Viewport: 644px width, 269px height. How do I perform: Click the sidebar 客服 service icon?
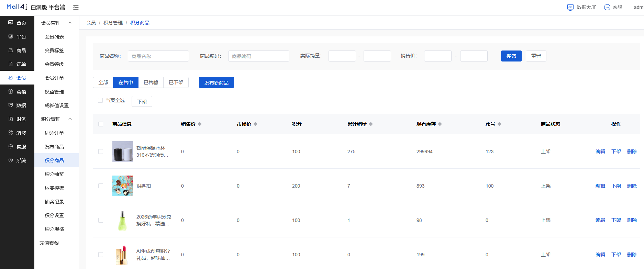coord(11,146)
